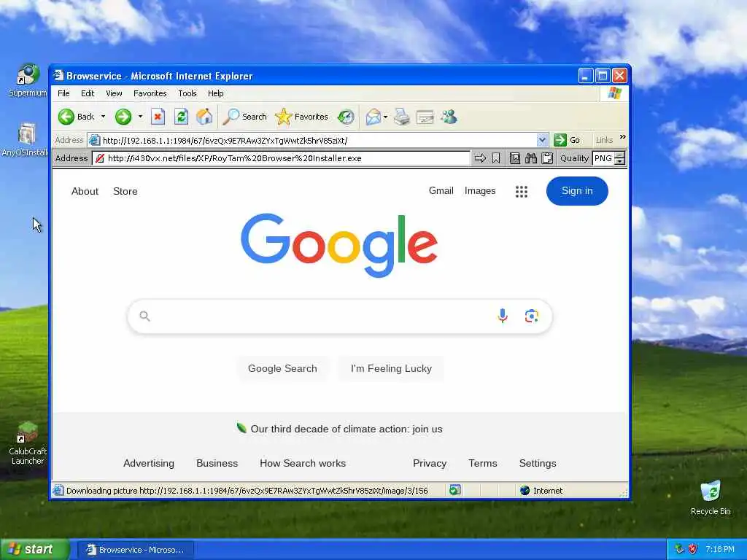Open the Settings footer link

[x=538, y=463]
